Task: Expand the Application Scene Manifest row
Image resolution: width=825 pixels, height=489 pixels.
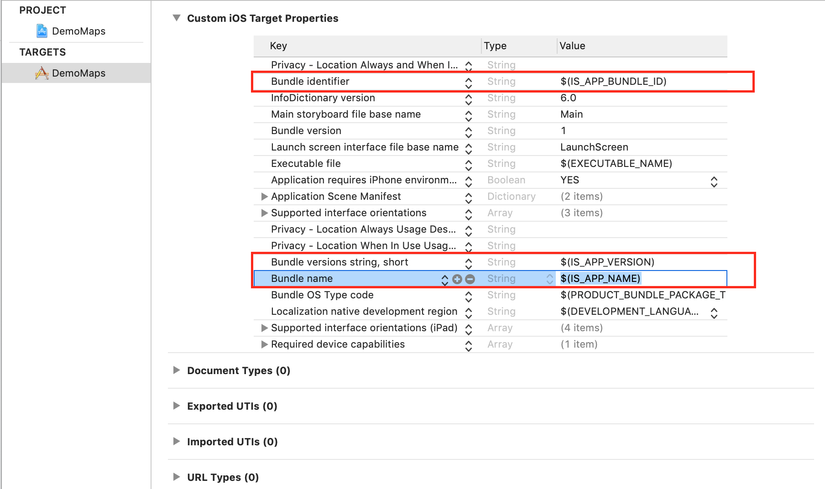Action: click(264, 197)
